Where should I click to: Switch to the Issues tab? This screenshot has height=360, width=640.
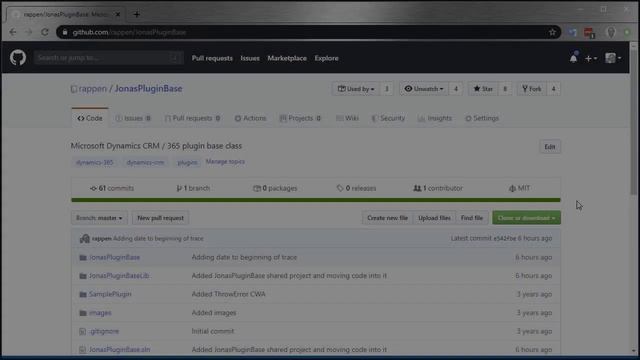[133, 118]
